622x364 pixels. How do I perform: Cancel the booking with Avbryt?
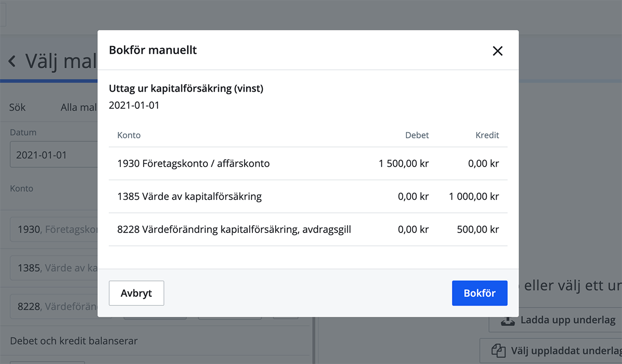pyautogui.click(x=136, y=293)
